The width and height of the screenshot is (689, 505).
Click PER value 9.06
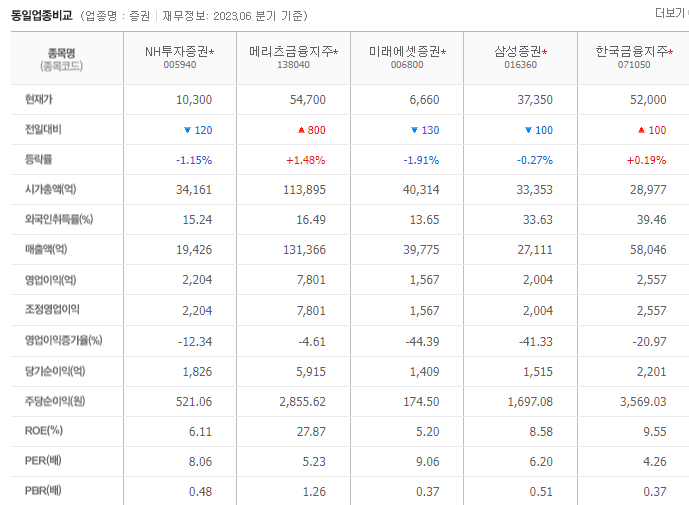click(428, 462)
